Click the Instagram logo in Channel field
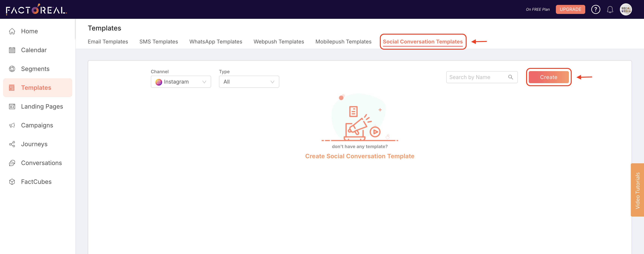644x254 pixels. tap(159, 82)
